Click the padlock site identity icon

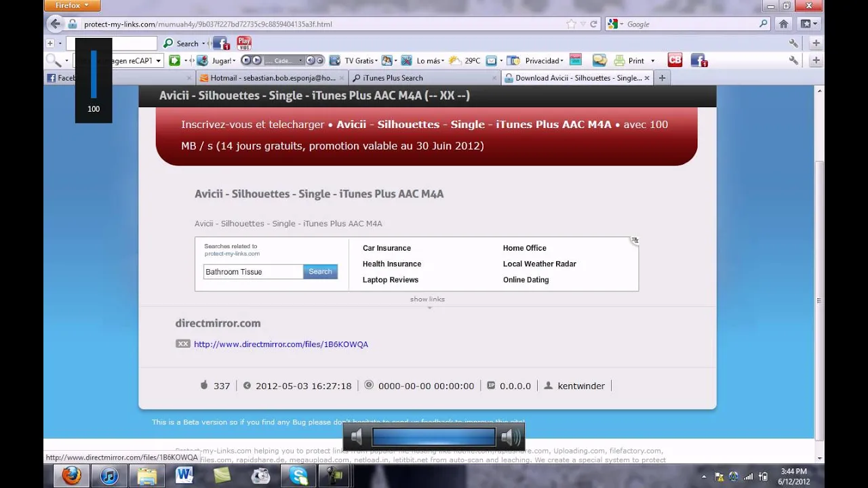point(73,24)
